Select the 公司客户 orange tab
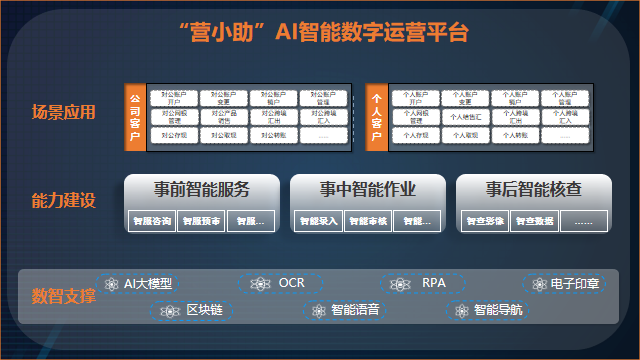Image resolution: width=640 pixels, height=360 pixels. (135, 118)
